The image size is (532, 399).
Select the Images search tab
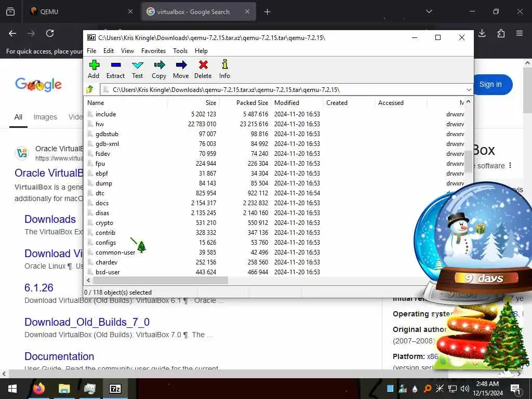45,117
